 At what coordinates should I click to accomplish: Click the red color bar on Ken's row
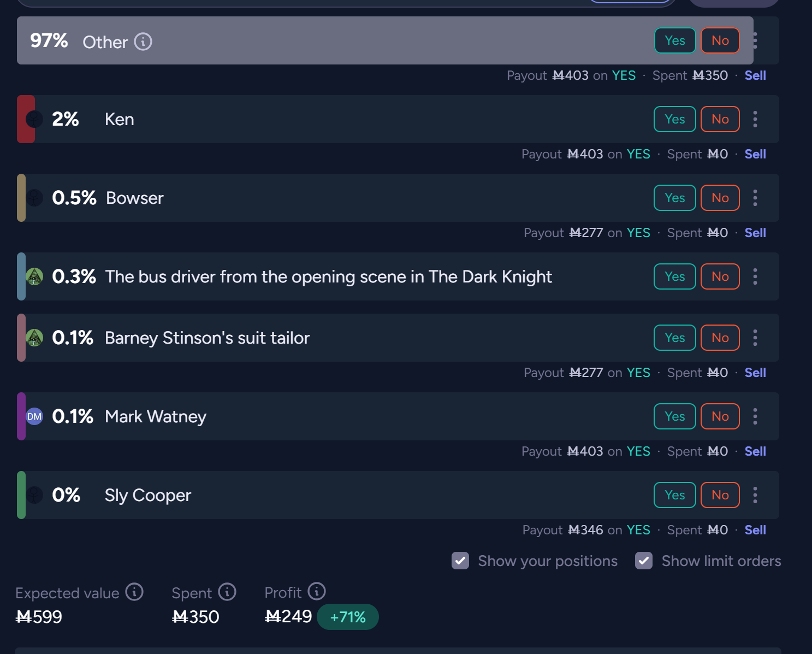click(x=26, y=119)
